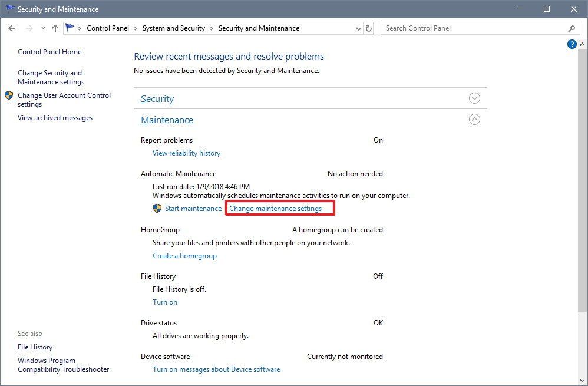Click the shield beside Change User Account Control settings
This screenshot has width=588, height=386.
(x=8, y=95)
